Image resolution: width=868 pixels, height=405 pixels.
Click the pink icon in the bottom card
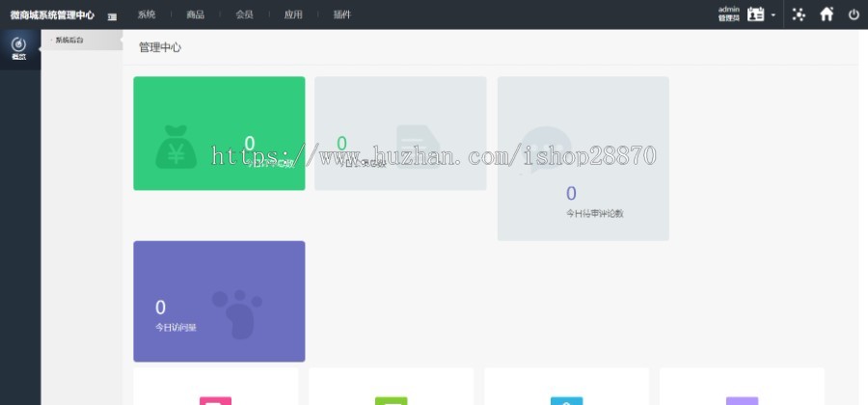click(x=215, y=401)
